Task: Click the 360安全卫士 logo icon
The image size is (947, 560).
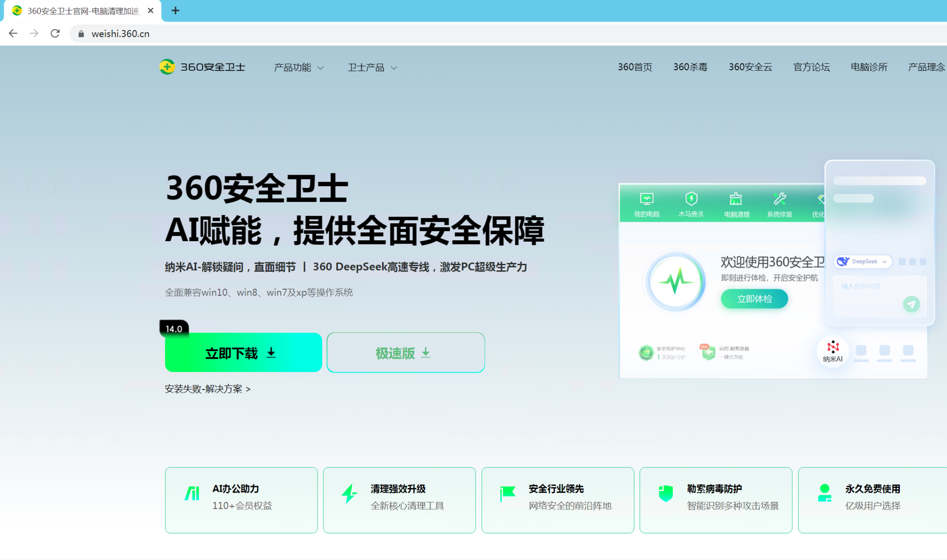Action: [167, 67]
